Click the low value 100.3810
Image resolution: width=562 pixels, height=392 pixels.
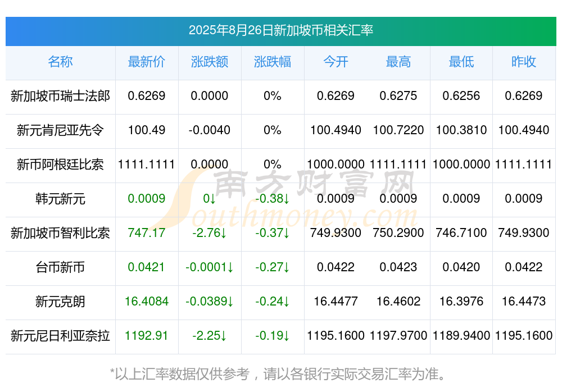(461, 130)
